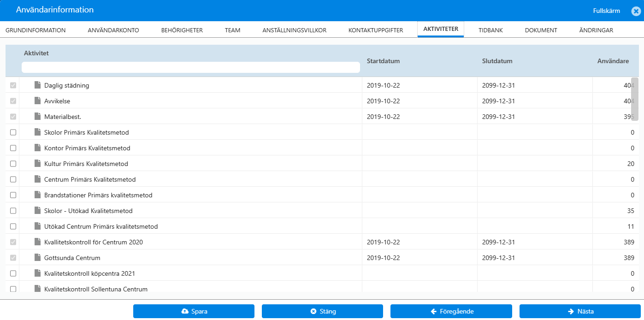Click the Stäng button
Screen dimensions: 644x320
tap(322, 311)
